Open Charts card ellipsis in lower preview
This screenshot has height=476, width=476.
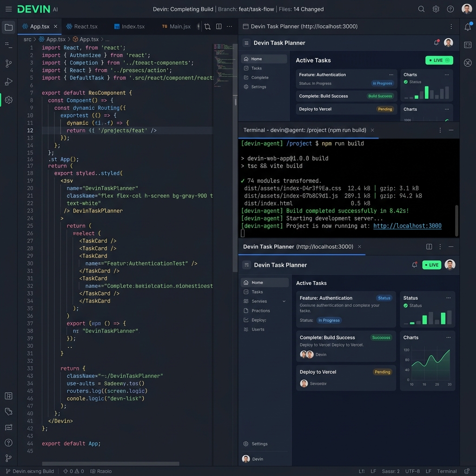point(448,337)
